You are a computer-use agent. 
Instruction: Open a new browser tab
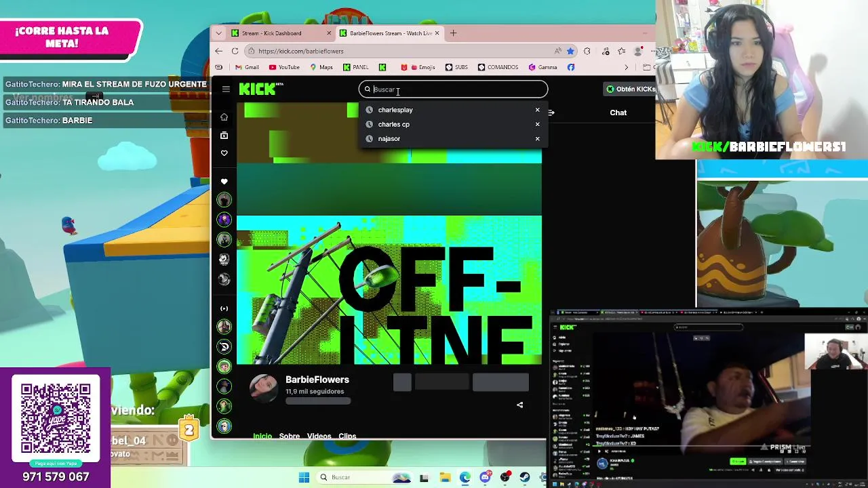coord(453,33)
